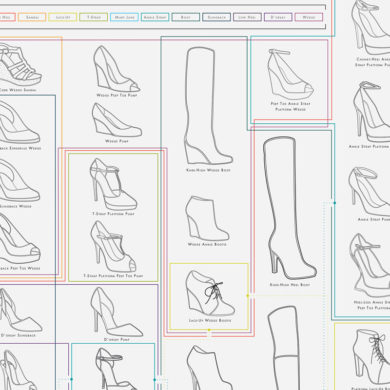This screenshot has width=390, height=390.
Task: Click the D'orsay legend tag
Action: pyautogui.click(x=278, y=17)
